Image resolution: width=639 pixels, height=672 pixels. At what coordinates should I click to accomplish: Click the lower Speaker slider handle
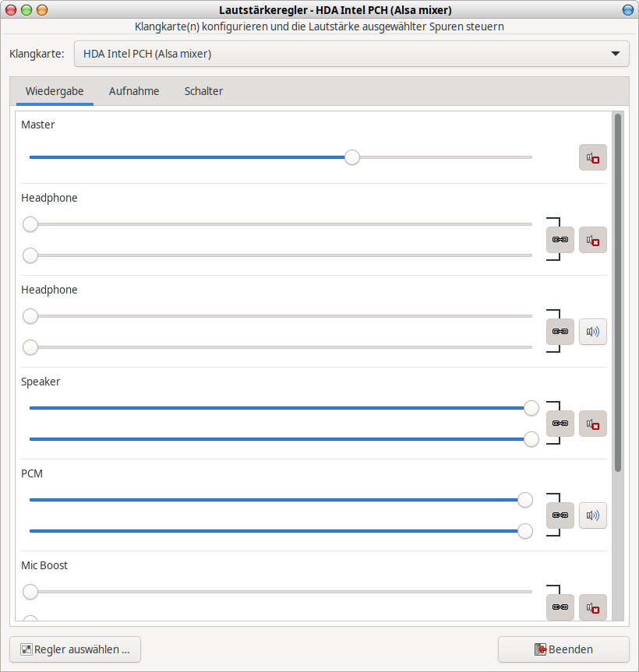[x=531, y=439]
